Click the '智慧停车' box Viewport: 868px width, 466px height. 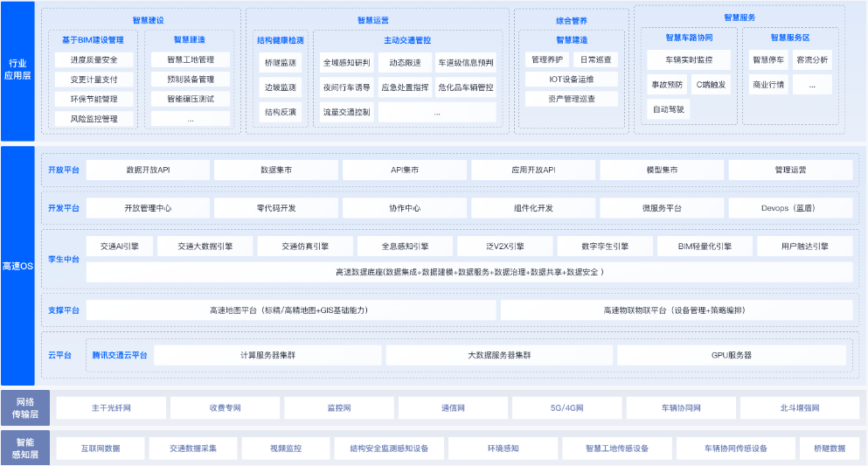767,59
